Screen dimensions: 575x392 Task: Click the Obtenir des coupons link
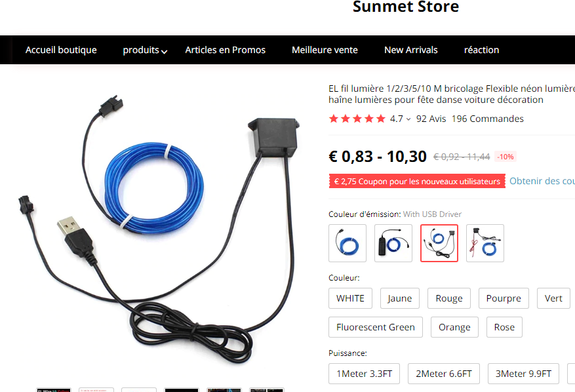point(542,181)
